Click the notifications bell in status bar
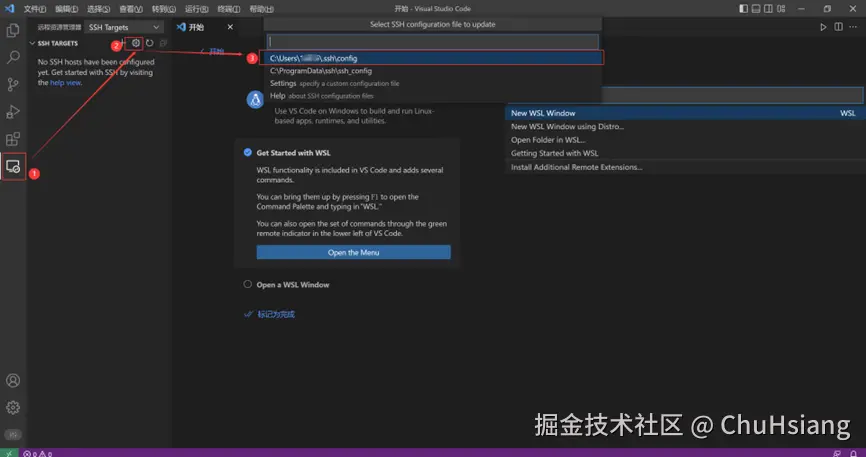The width and height of the screenshot is (866, 457). (853, 454)
